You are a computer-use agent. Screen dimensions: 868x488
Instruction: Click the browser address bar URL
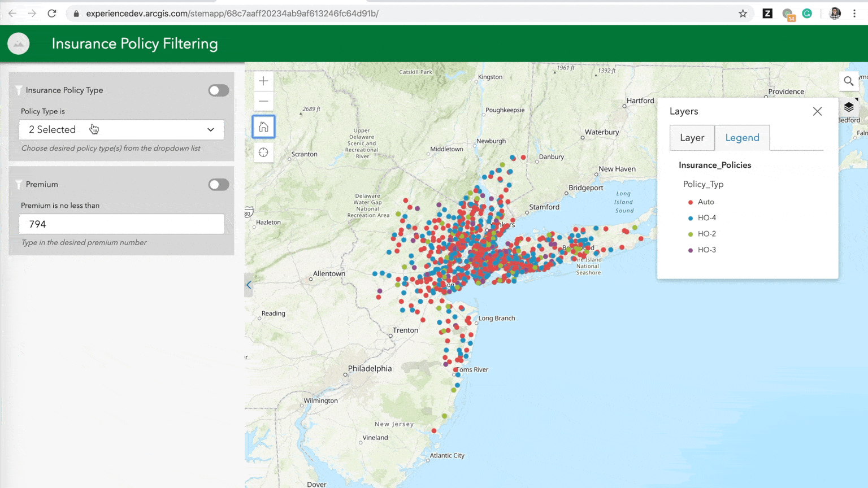pos(232,14)
